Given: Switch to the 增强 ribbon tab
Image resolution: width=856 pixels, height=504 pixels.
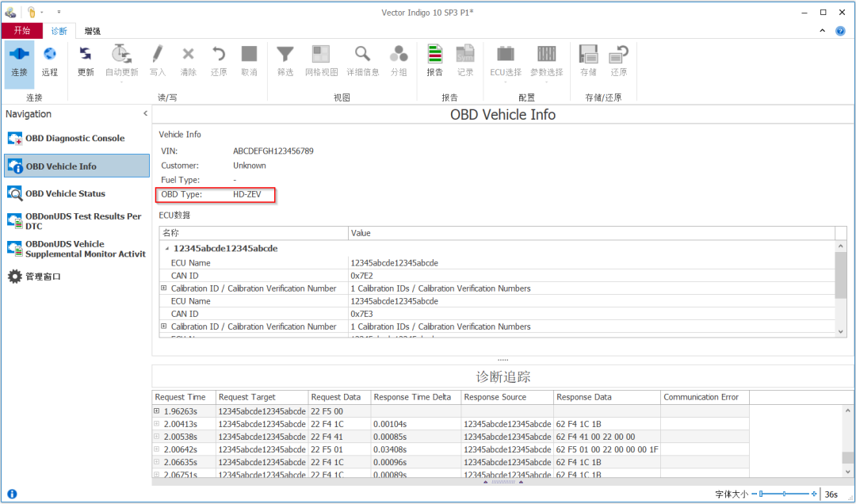Looking at the screenshot, I should tap(92, 31).
